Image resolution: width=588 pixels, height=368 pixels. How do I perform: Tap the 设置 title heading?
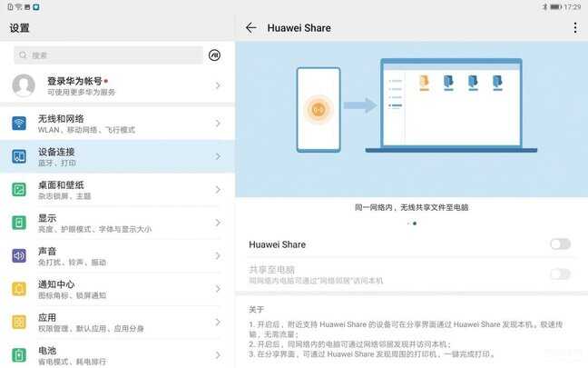[x=19, y=28]
